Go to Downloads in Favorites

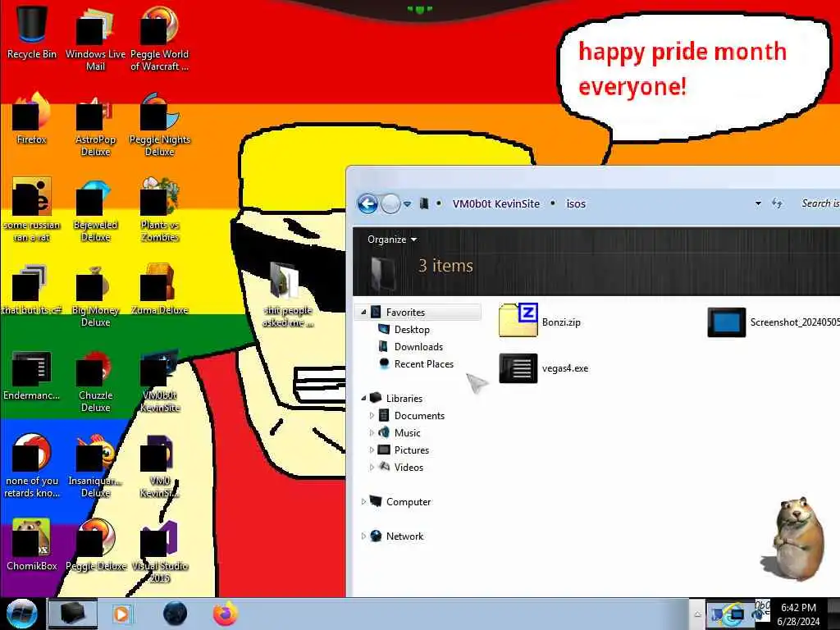coord(418,347)
